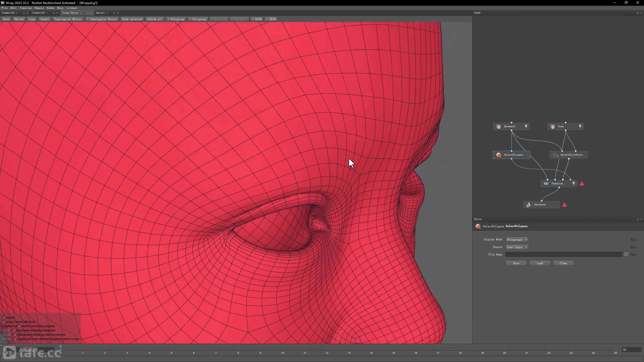Click the Scan node geometry icon

[553, 126]
